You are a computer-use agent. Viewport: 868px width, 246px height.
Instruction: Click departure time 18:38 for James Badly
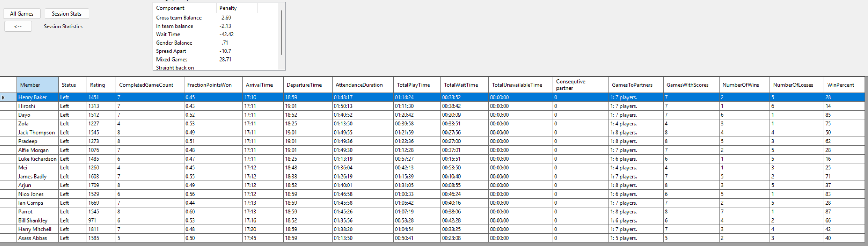pyautogui.click(x=308, y=176)
